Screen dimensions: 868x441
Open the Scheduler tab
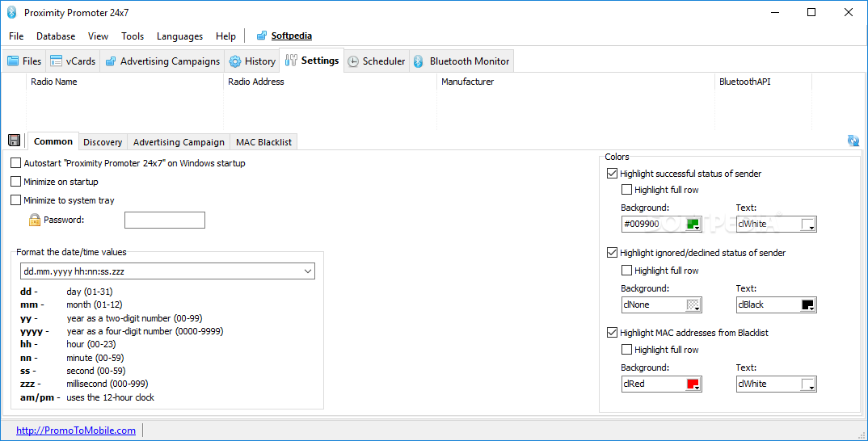click(x=377, y=61)
